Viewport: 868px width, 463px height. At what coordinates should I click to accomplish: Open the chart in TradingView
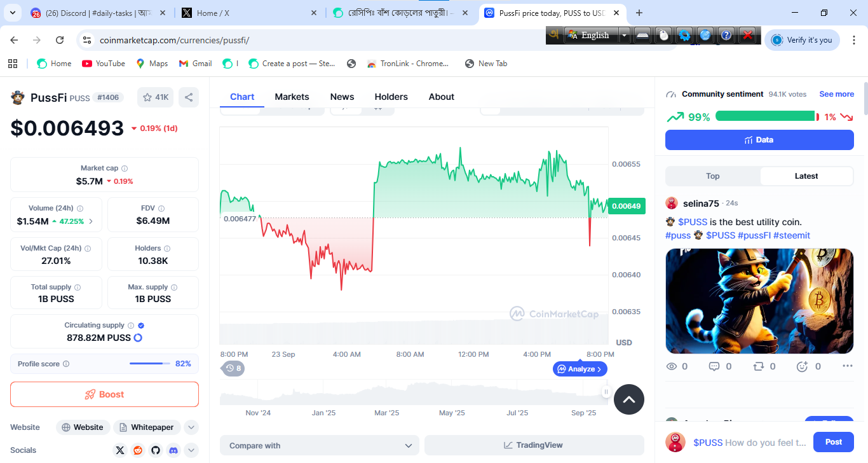coord(534,445)
